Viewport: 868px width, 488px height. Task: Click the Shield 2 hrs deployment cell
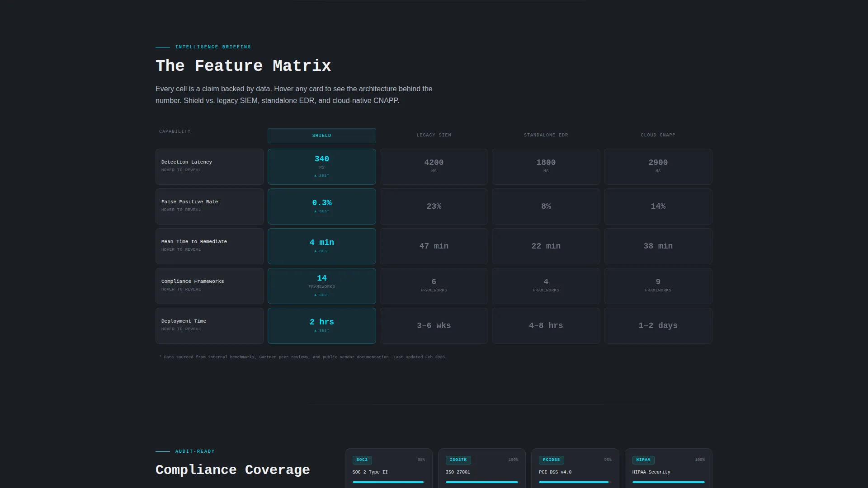(322, 326)
